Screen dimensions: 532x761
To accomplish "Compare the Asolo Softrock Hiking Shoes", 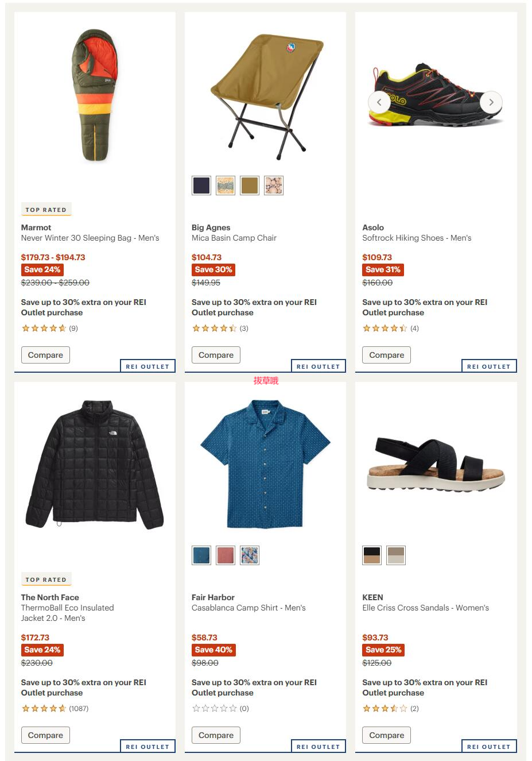I will (x=386, y=355).
